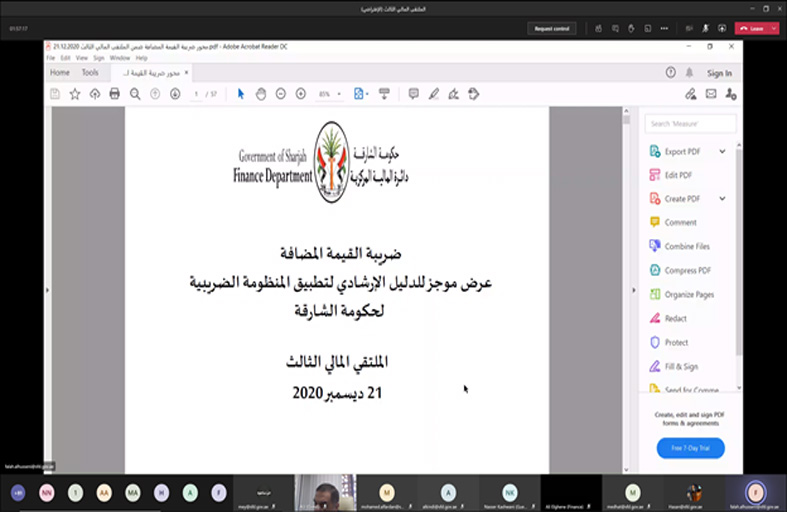The image size is (787, 512).
Task: Click the zoom in plus icon
Action: click(x=301, y=94)
